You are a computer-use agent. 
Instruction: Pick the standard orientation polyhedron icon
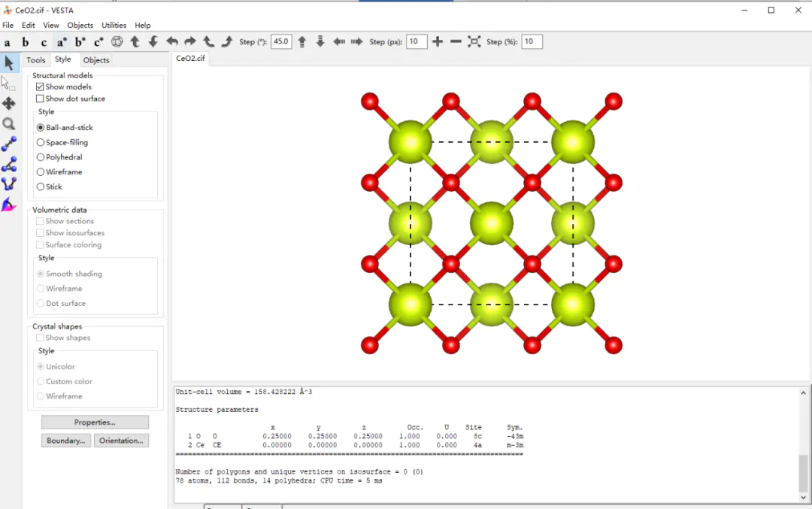[x=117, y=42]
